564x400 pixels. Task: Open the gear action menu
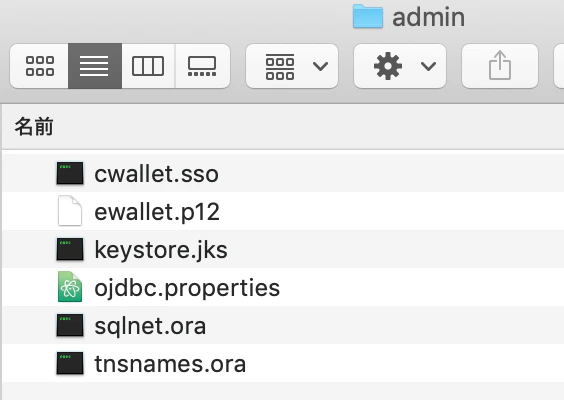point(400,66)
